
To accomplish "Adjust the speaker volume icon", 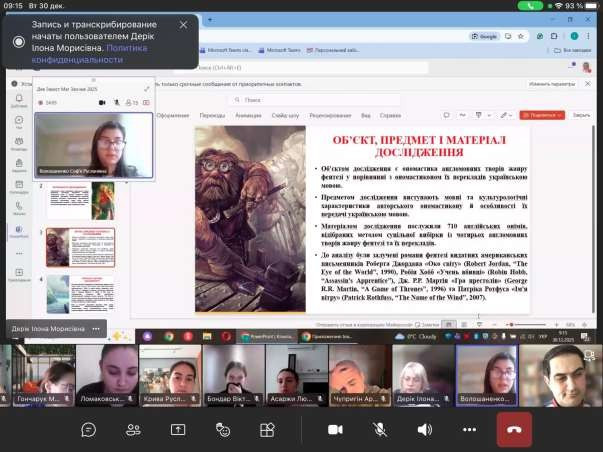I will (x=424, y=429).
